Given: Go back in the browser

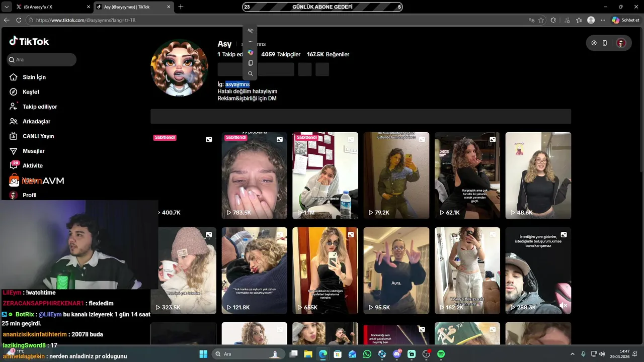Looking at the screenshot, I should pos(7,20).
